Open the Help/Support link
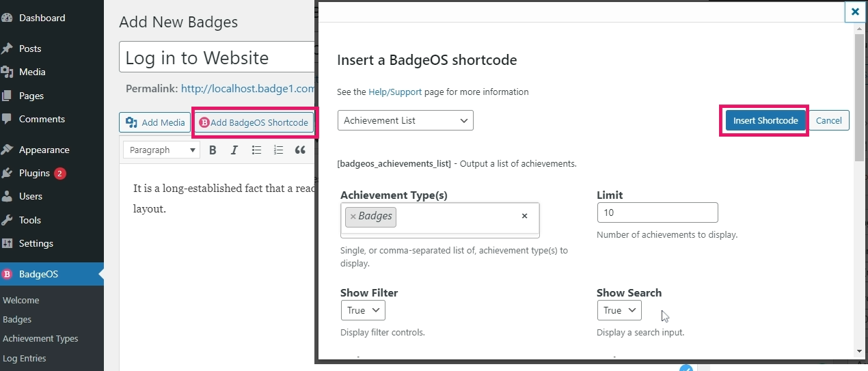Viewport: 868px width, 371px height. (395, 92)
